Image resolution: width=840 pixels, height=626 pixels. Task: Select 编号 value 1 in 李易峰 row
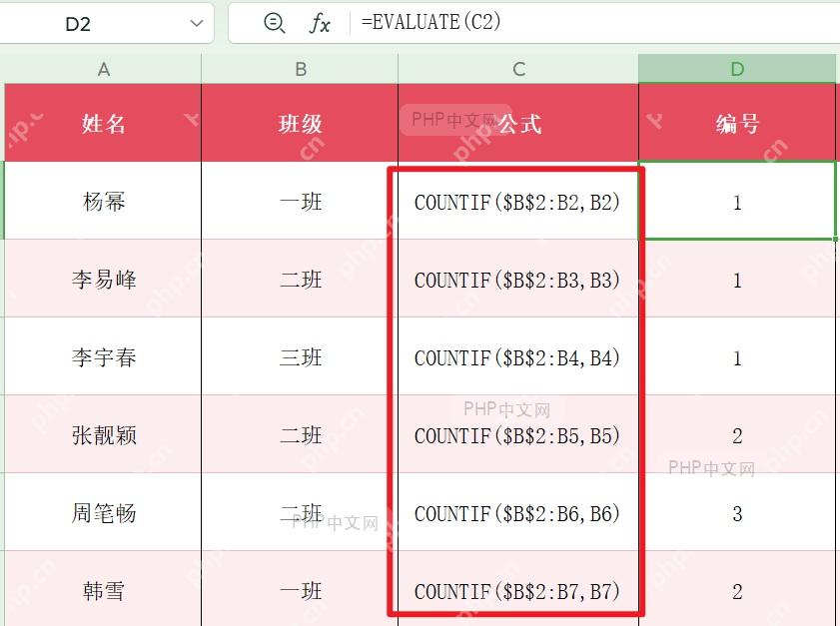[x=737, y=280]
